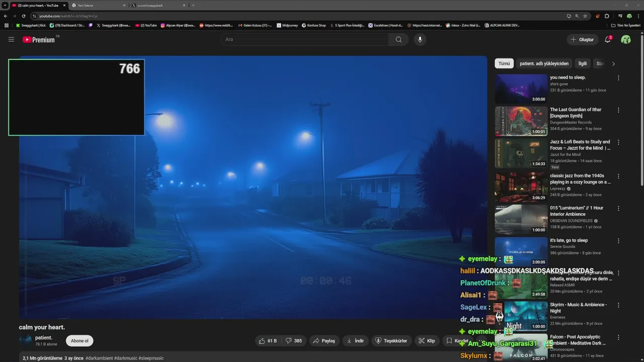The image size is (644, 362).
Task: Click the #darkambient hashtag
Action: [99, 358]
